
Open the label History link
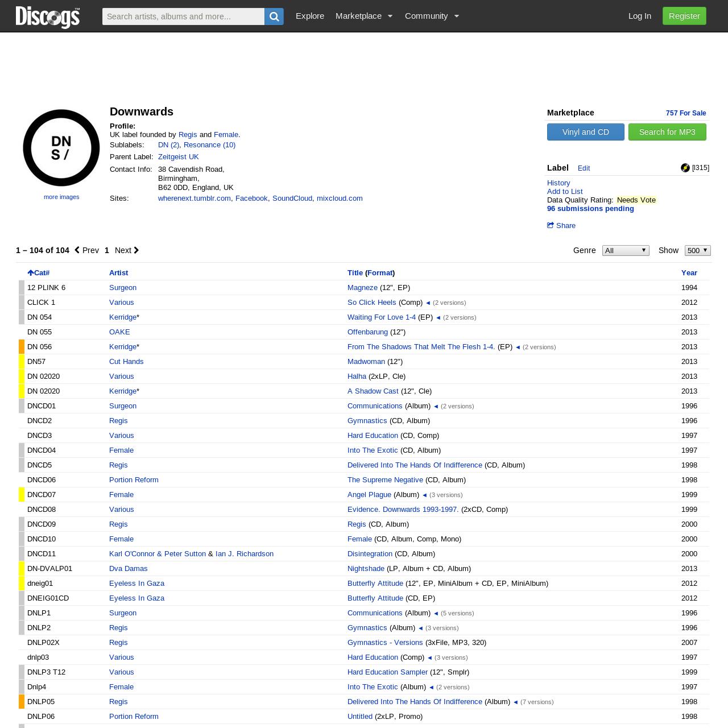[559, 183]
